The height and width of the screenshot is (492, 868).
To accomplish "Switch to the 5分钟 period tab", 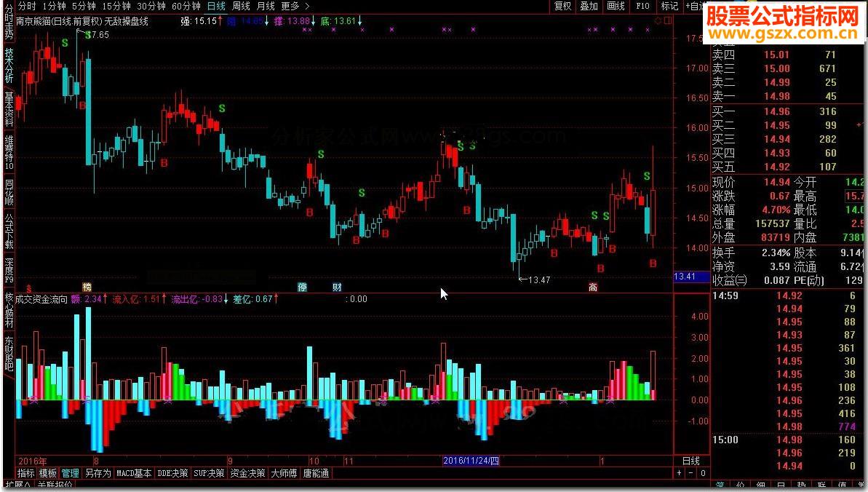I will coord(84,6).
